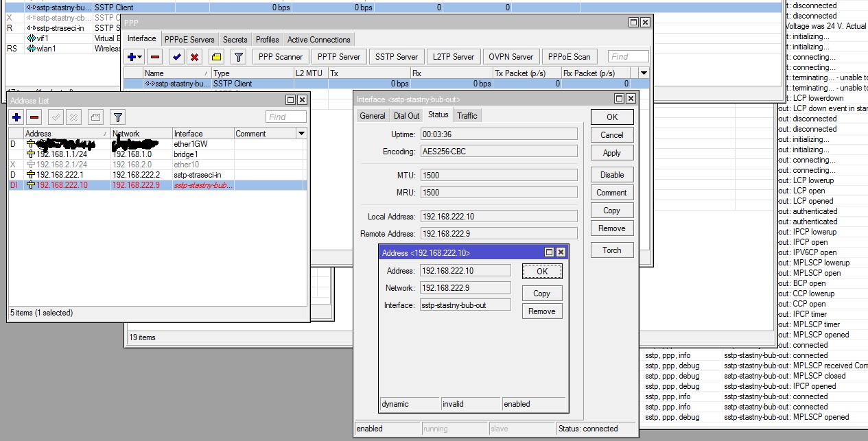
Task: Click the filter funnel icon in Address List
Action: (118, 117)
